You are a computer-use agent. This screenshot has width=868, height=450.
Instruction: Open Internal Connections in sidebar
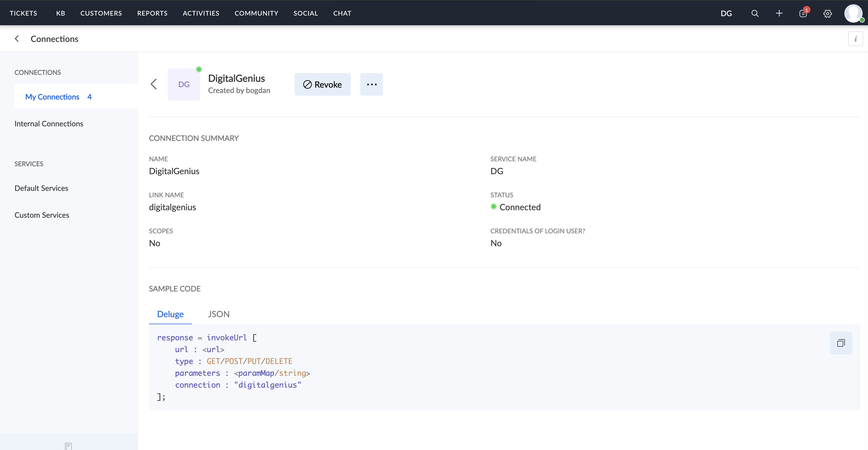pyautogui.click(x=49, y=124)
